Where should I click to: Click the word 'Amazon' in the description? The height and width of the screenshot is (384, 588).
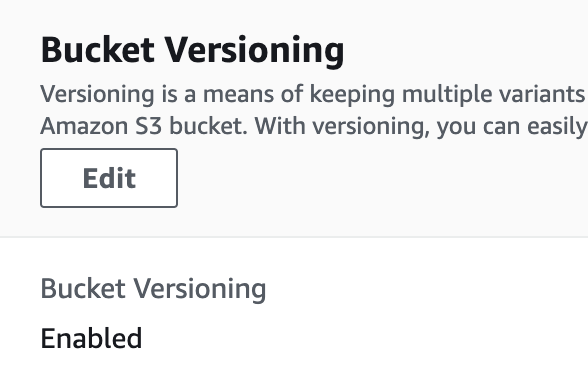point(84,126)
